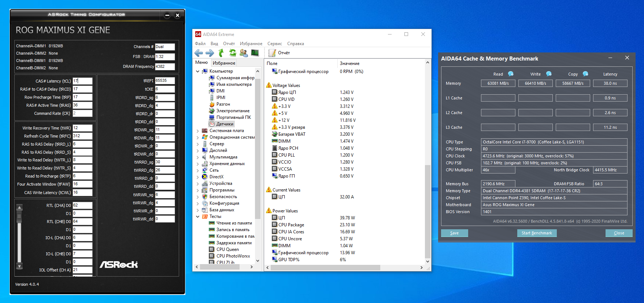
Task: Click the ASRock scroll-up arrow
Action: click(20, 207)
